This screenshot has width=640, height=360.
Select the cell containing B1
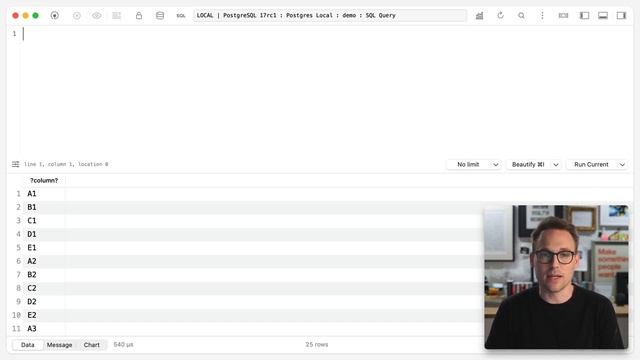tap(44, 207)
